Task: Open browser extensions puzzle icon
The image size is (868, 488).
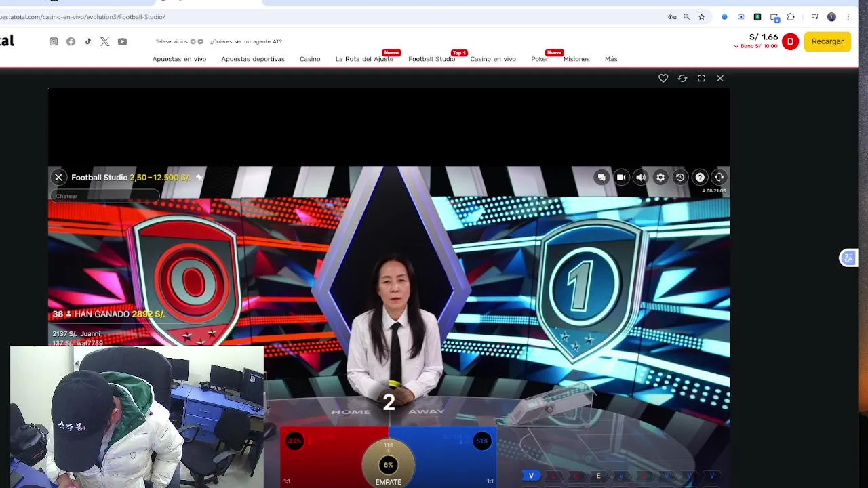Action: pyautogui.click(x=791, y=17)
